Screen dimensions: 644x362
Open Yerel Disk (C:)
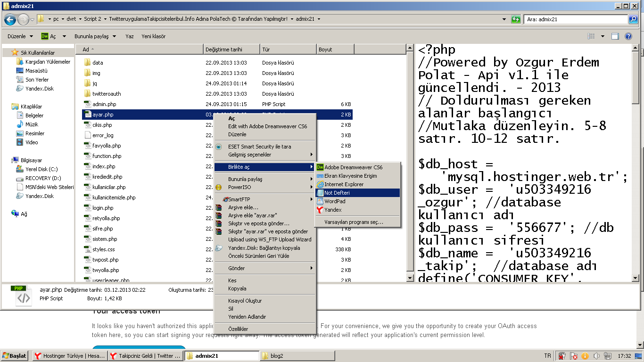(x=41, y=169)
